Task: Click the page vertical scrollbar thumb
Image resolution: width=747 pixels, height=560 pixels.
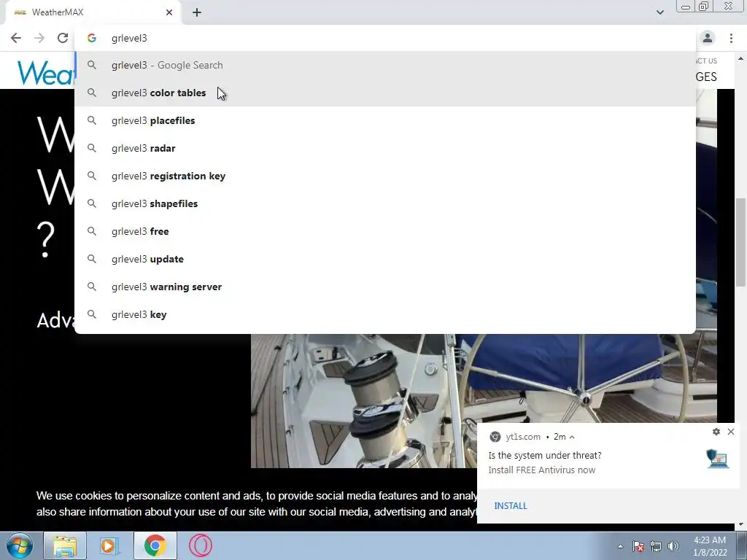Action: point(740,242)
